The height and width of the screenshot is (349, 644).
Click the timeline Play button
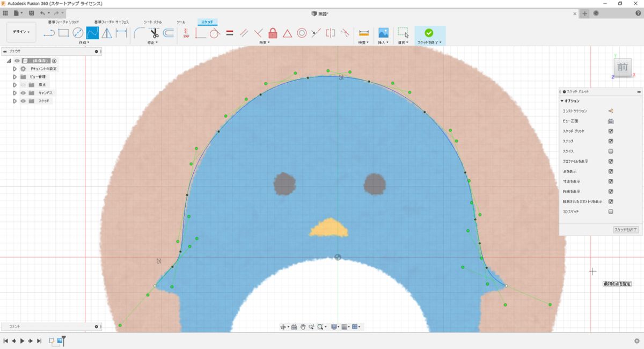tap(22, 341)
